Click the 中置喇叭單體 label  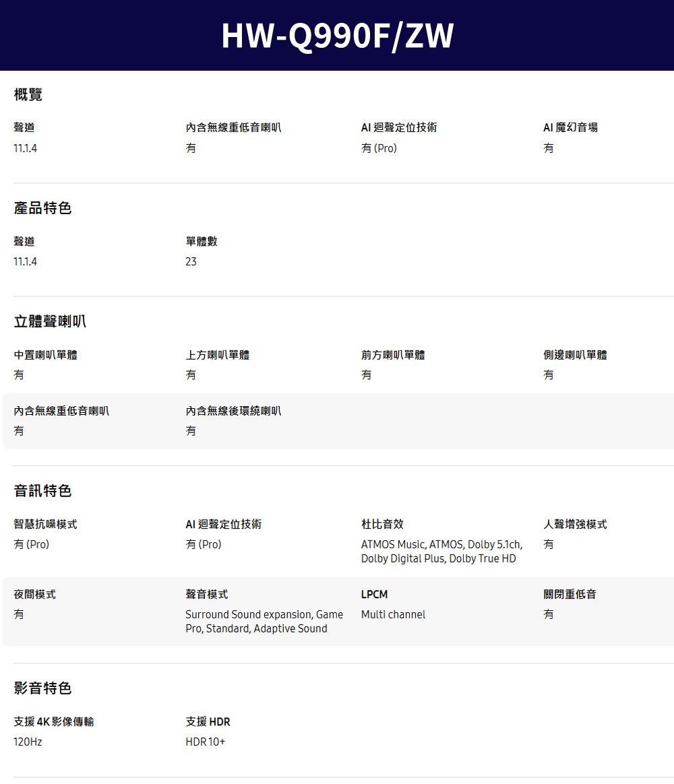pyautogui.click(x=46, y=355)
